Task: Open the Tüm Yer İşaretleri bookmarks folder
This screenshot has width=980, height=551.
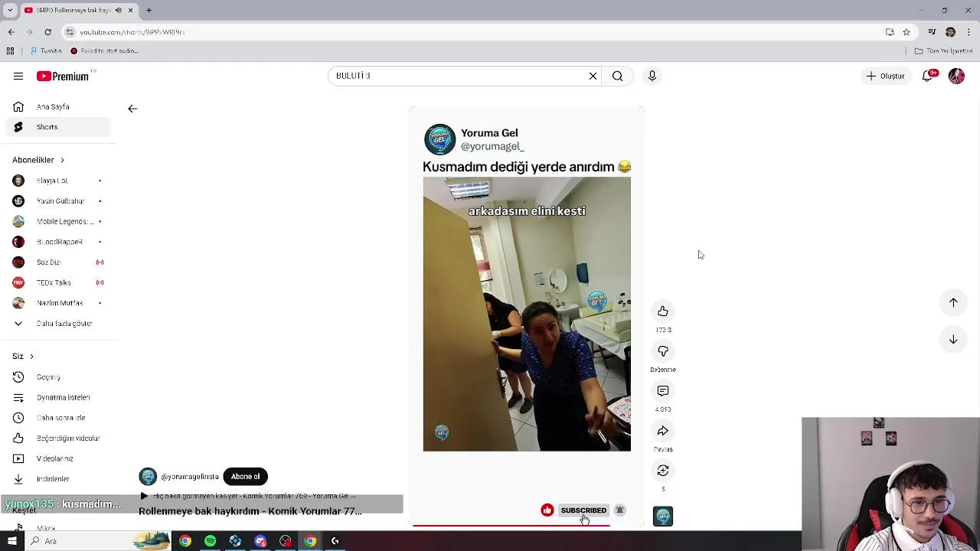Action: tap(943, 51)
